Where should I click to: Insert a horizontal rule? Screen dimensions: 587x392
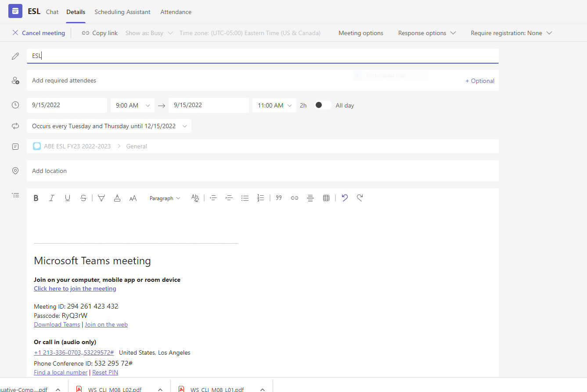pos(310,198)
